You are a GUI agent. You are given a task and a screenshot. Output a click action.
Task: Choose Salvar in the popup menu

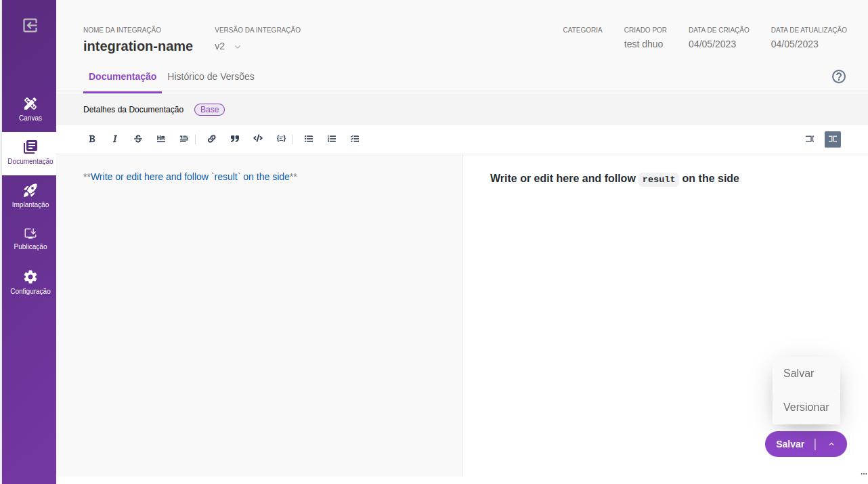tap(806, 374)
